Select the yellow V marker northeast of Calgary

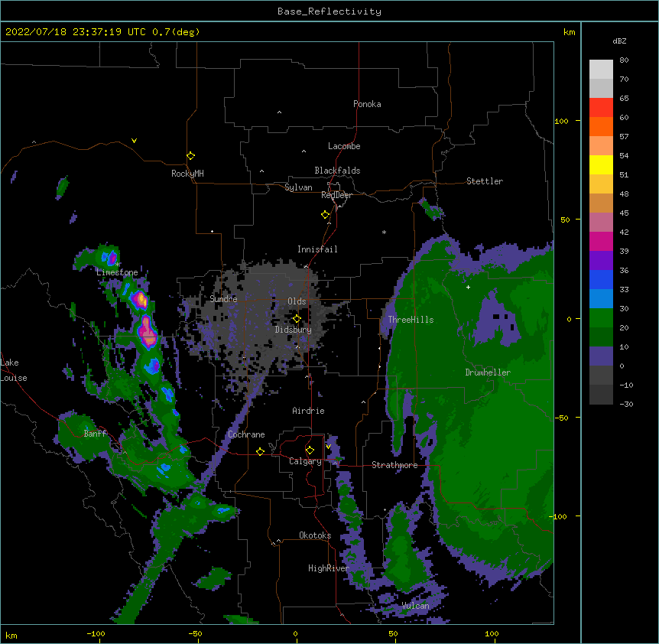tap(328, 447)
